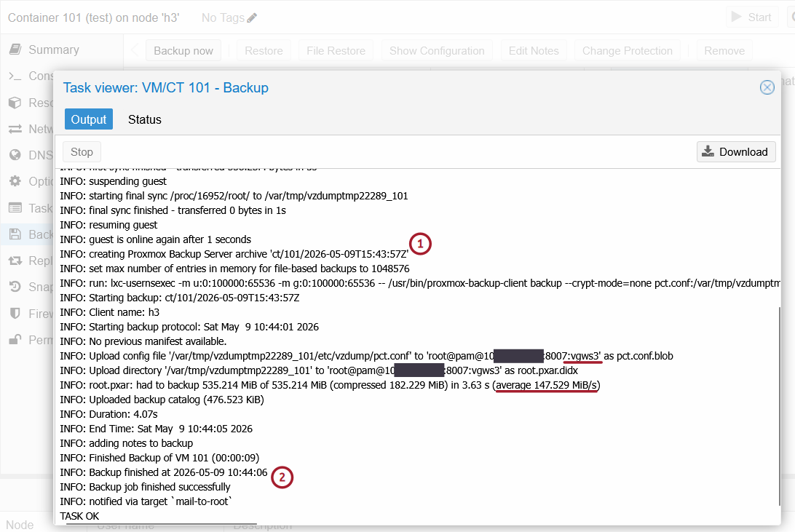Screen dimensions: 795x532
Task: Click the File Restore button
Action: pos(336,51)
